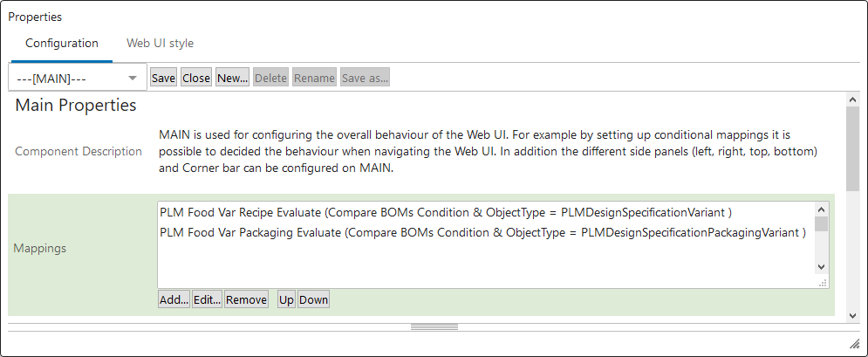The width and height of the screenshot is (868, 357).
Task: Select the PLM Food Var Packaging Evaluate mapping
Action: coord(482,233)
